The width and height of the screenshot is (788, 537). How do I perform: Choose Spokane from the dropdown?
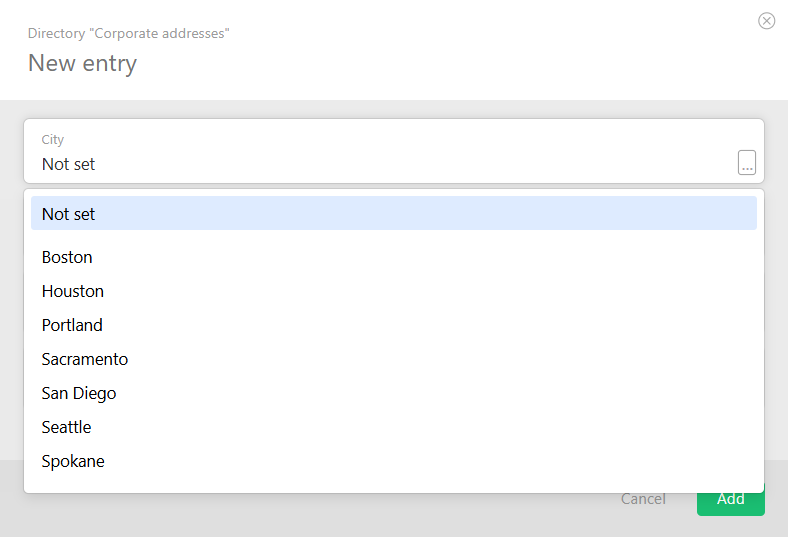(x=73, y=461)
